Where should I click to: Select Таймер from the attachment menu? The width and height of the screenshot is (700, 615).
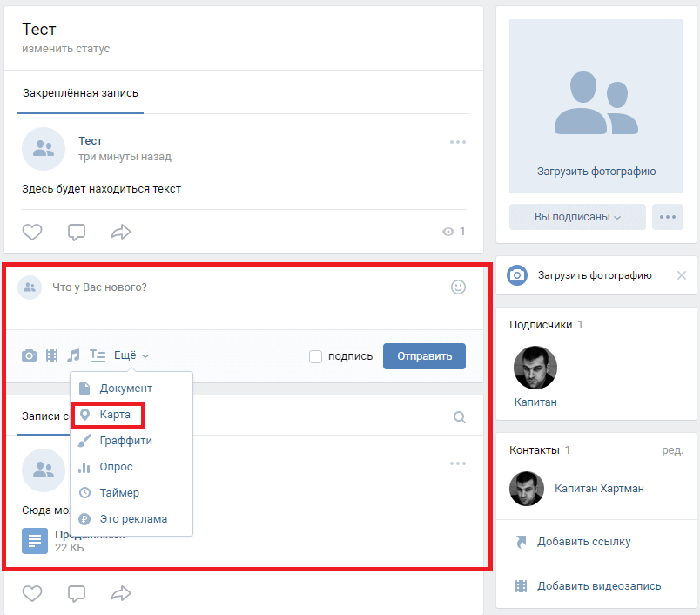(119, 493)
